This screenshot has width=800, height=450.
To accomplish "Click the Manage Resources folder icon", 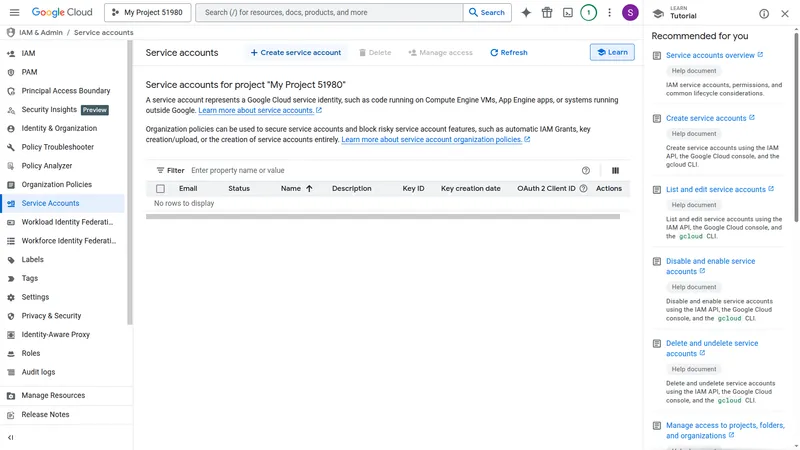I will coord(11,396).
